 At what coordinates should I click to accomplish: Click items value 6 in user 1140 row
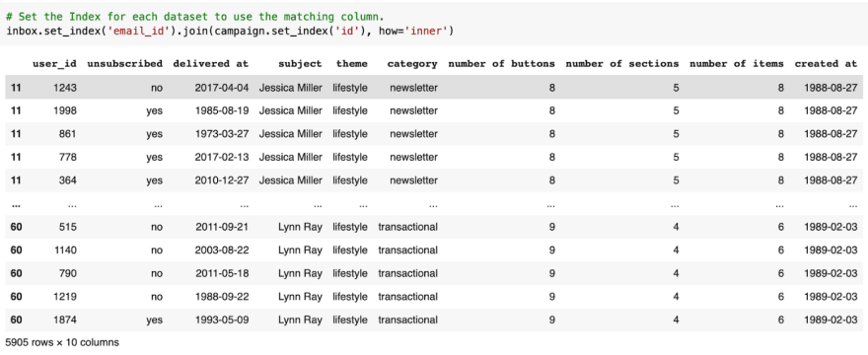pos(780,250)
